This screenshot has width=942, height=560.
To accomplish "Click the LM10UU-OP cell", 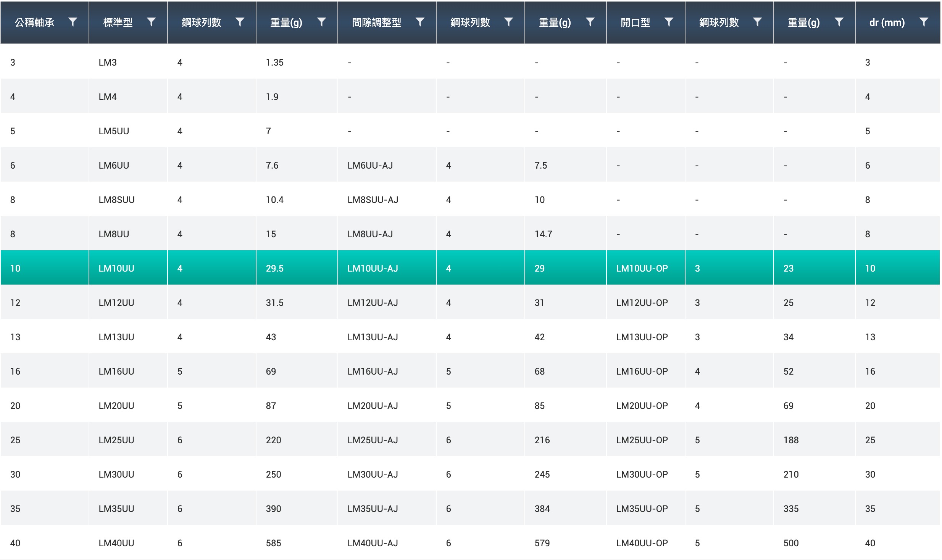I will [642, 268].
